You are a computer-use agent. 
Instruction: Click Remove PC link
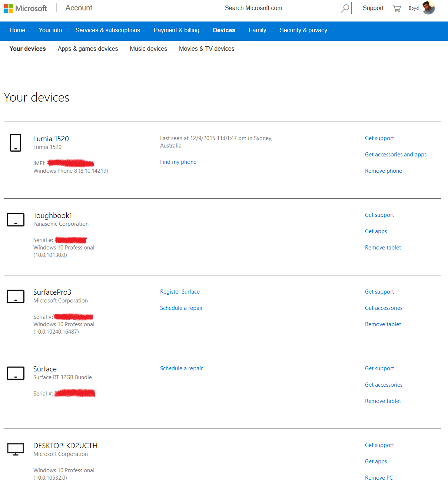click(x=379, y=478)
